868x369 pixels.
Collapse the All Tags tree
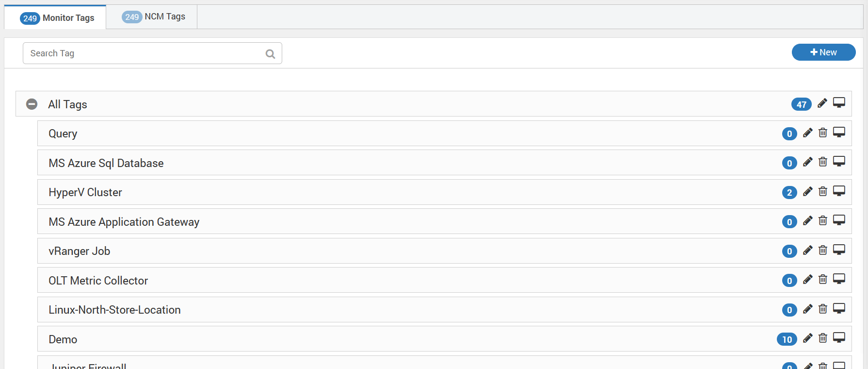pyautogui.click(x=32, y=104)
